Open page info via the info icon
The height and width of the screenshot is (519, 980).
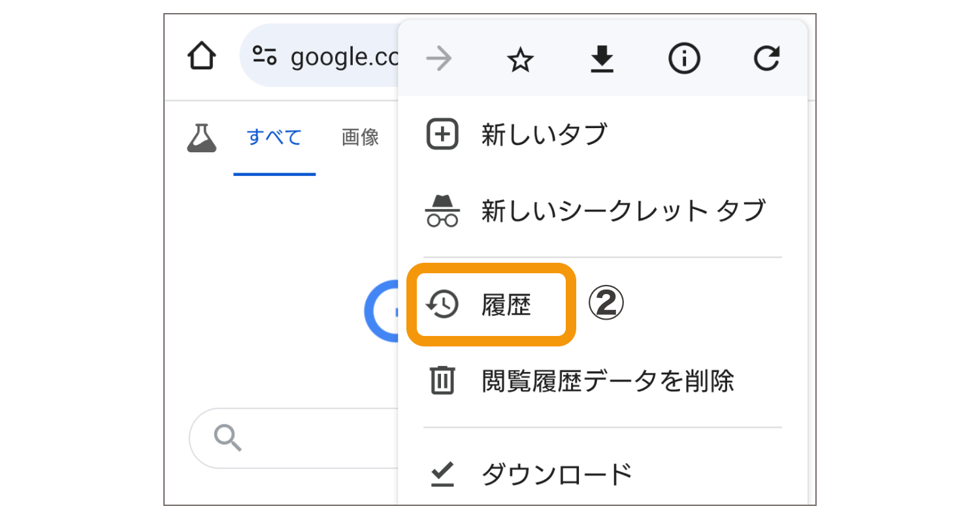(684, 59)
